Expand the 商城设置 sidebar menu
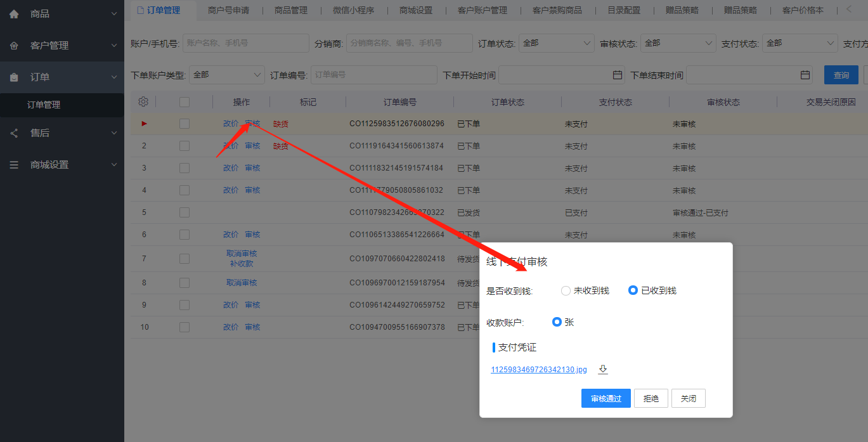The image size is (868, 442). 114,165
